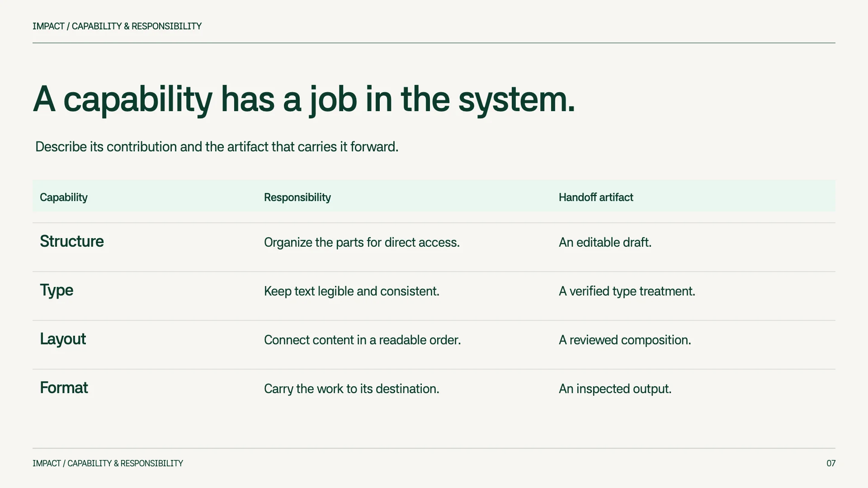Click the 'Format' row label
The width and height of the screenshot is (868, 488).
coord(64,388)
